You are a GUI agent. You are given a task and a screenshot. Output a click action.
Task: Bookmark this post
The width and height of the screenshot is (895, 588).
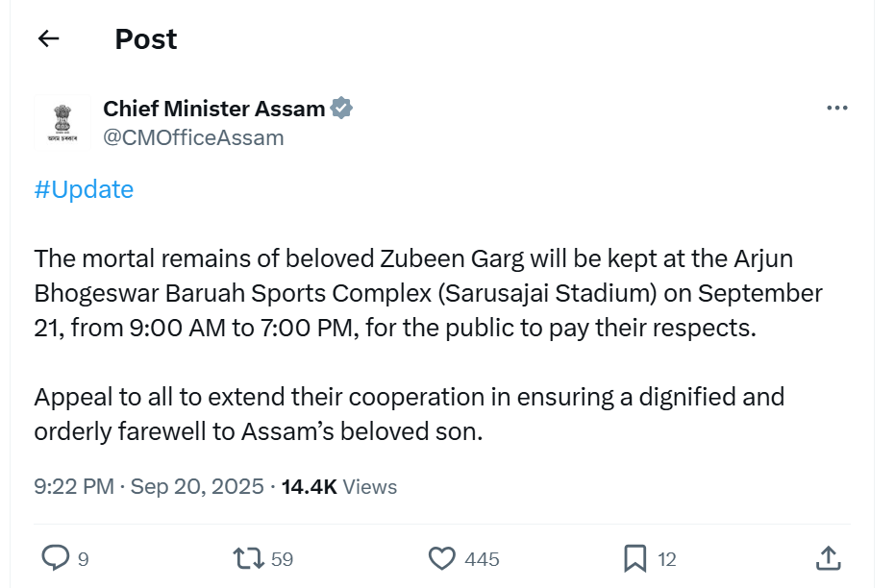[634, 557]
